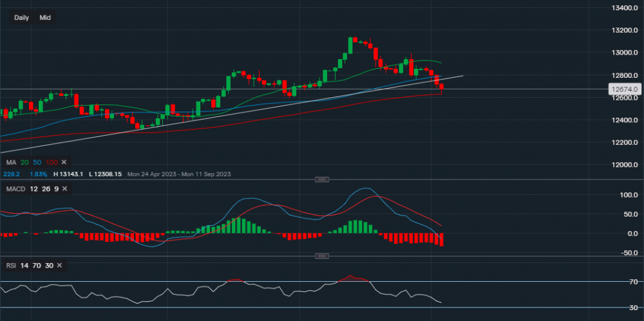Viewport: 644px width, 321px height.
Task: Click the MA indicator label
Action: click(9, 161)
